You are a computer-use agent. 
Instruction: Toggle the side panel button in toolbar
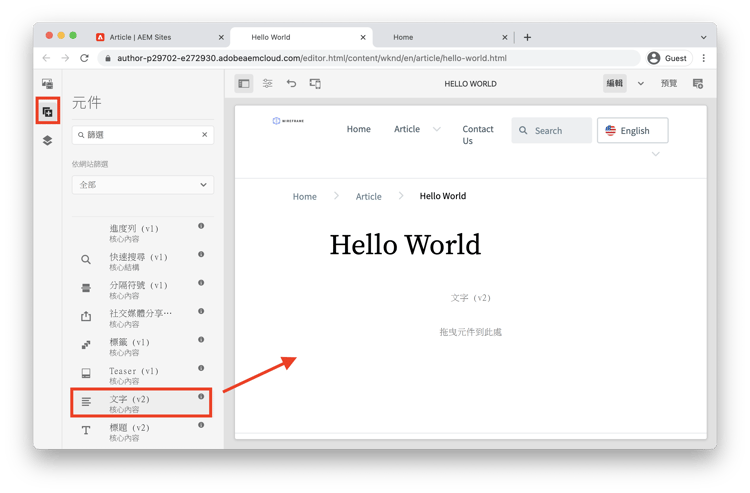pyautogui.click(x=244, y=84)
